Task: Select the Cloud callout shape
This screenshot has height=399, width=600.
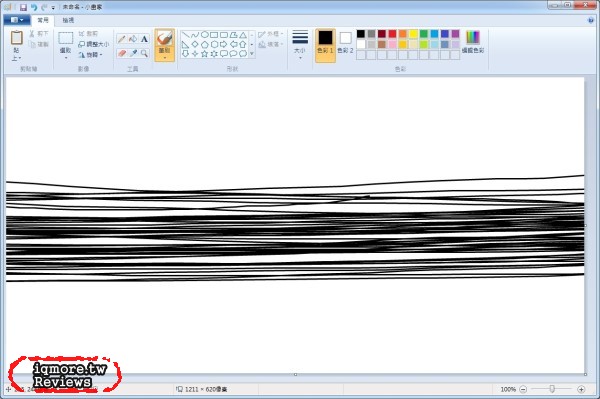Action: (243, 54)
